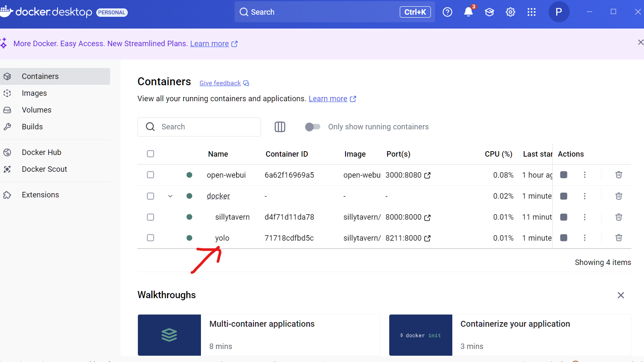This screenshot has width=644, height=362.
Task: Sort by Name column header
Action: tap(218, 154)
